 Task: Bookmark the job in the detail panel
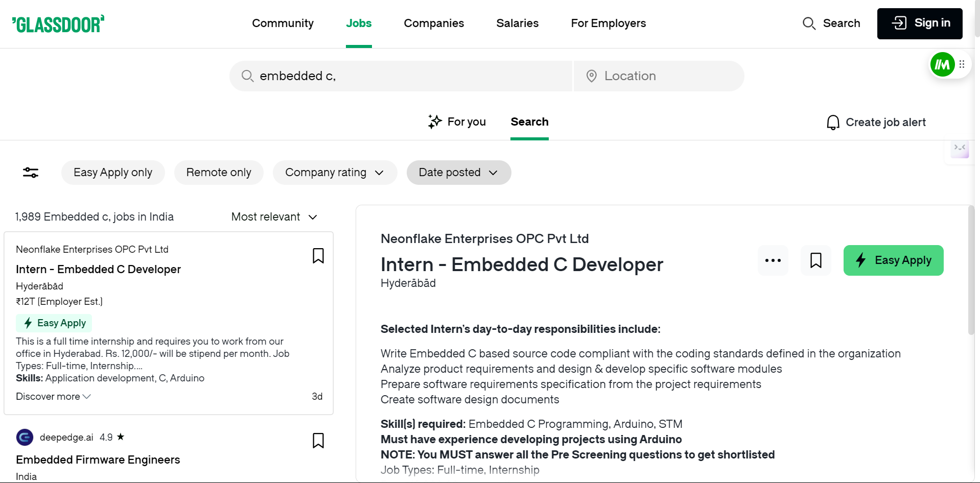point(815,260)
